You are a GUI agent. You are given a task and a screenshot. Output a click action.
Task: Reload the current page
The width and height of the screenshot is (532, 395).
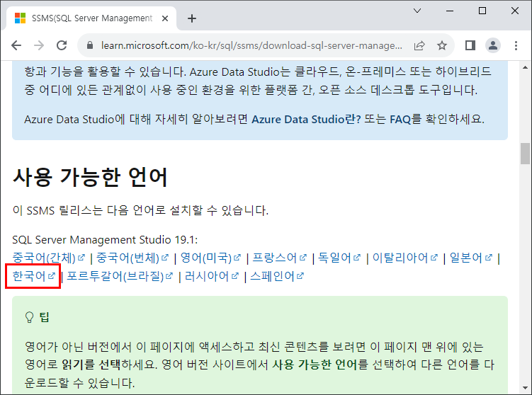62,45
